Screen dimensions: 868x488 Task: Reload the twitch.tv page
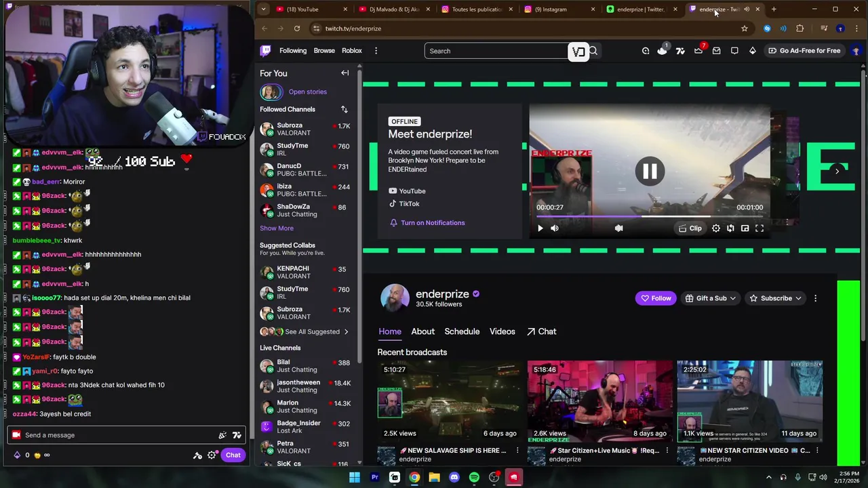click(297, 28)
